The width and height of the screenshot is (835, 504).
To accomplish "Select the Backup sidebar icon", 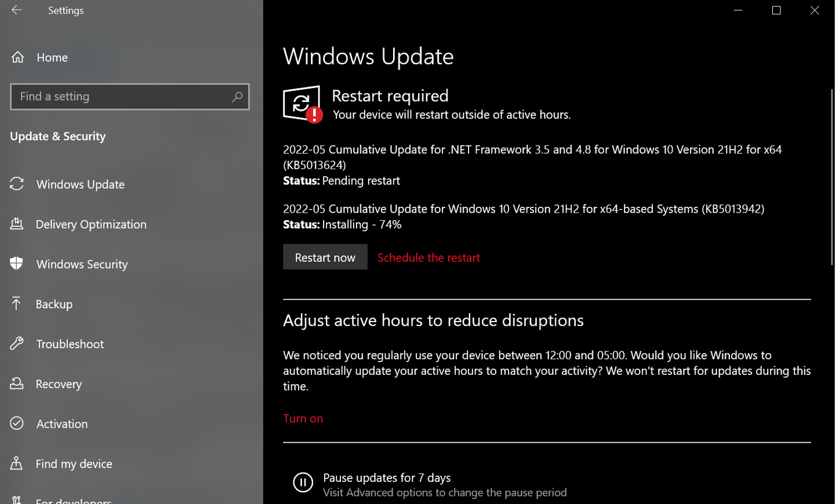I will (17, 304).
